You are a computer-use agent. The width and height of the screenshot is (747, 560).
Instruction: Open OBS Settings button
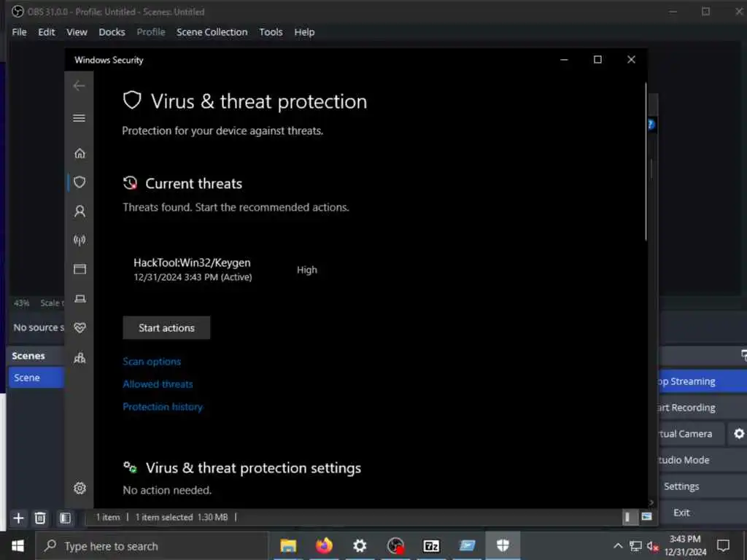703,486
